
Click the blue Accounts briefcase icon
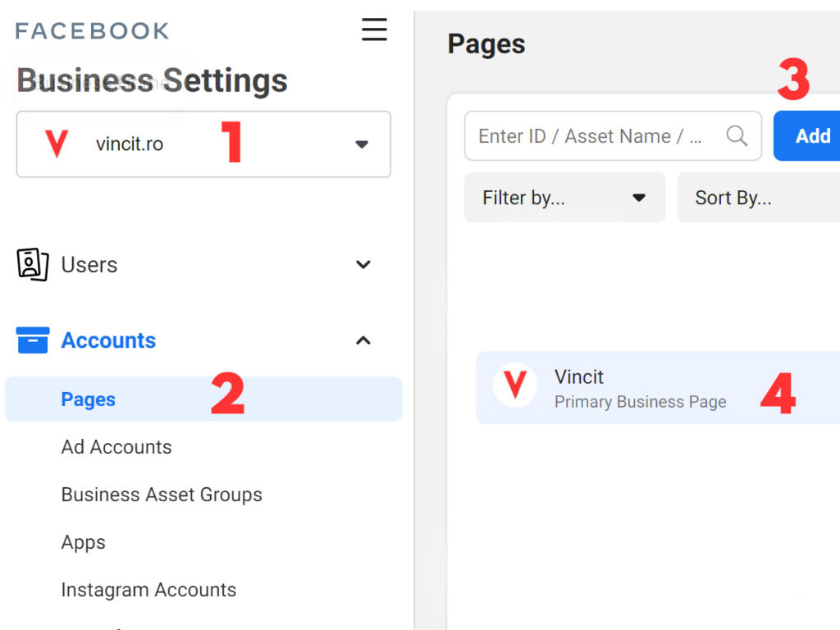coord(33,340)
